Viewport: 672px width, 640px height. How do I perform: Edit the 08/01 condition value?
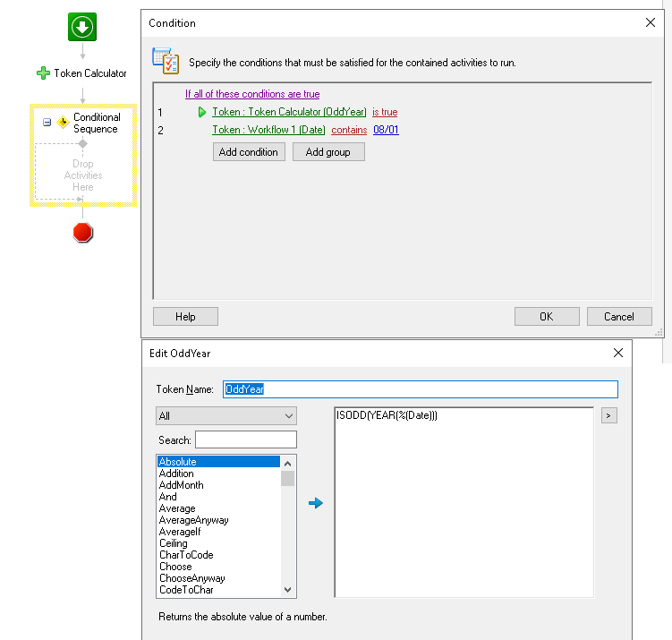pyautogui.click(x=386, y=130)
